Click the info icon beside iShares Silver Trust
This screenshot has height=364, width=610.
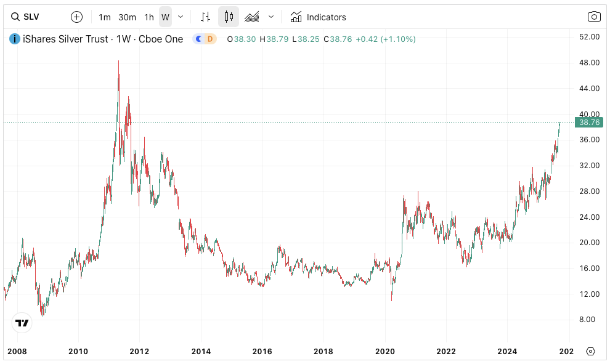14,39
